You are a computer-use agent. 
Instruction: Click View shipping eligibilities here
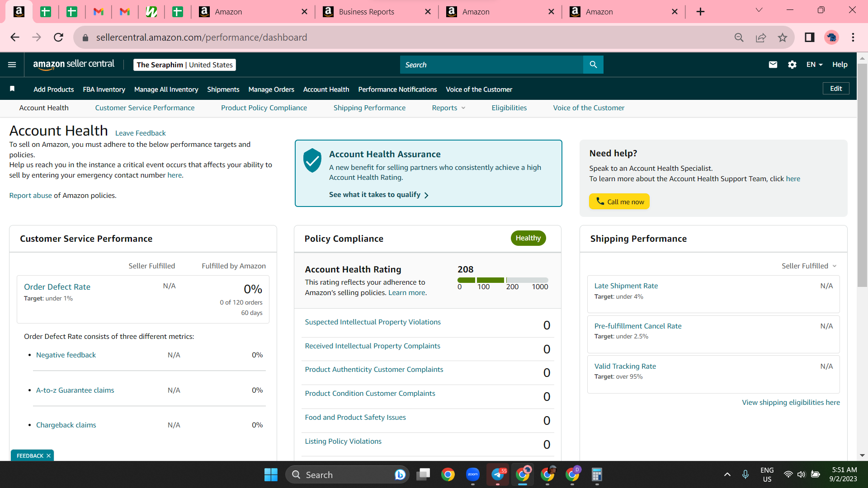click(791, 403)
